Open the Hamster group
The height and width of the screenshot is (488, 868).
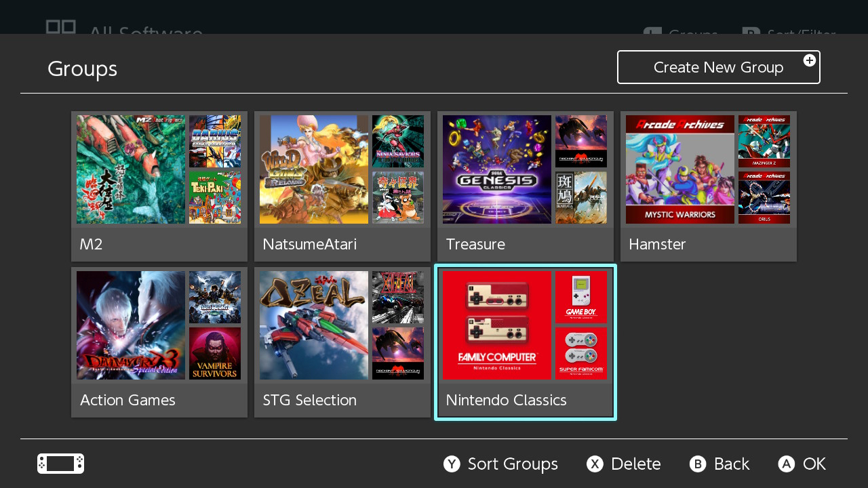[708, 186]
